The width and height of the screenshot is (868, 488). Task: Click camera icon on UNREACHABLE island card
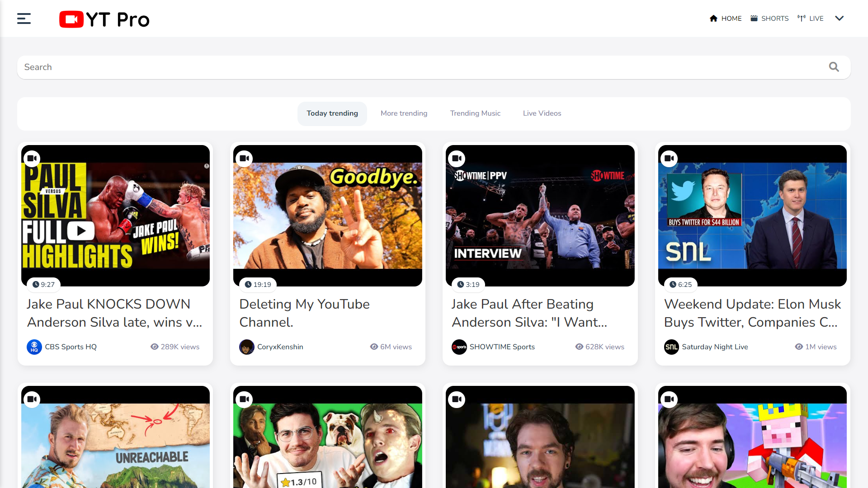(32, 399)
